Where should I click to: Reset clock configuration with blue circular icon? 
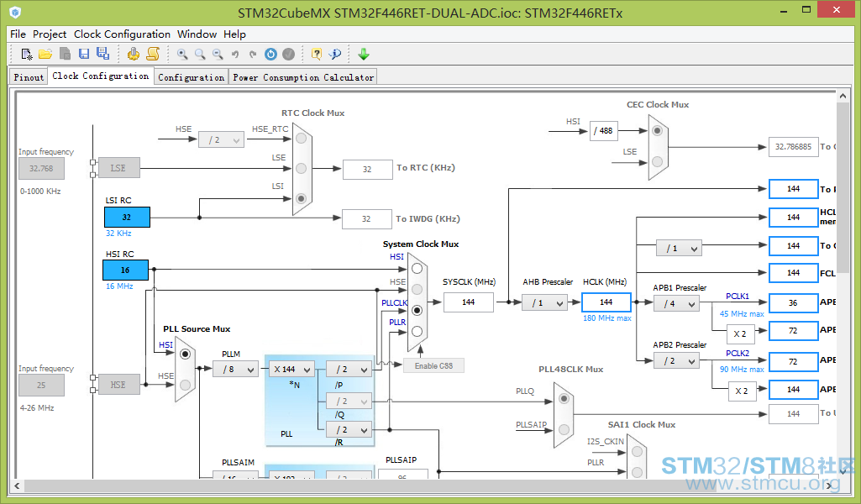tap(270, 54)
